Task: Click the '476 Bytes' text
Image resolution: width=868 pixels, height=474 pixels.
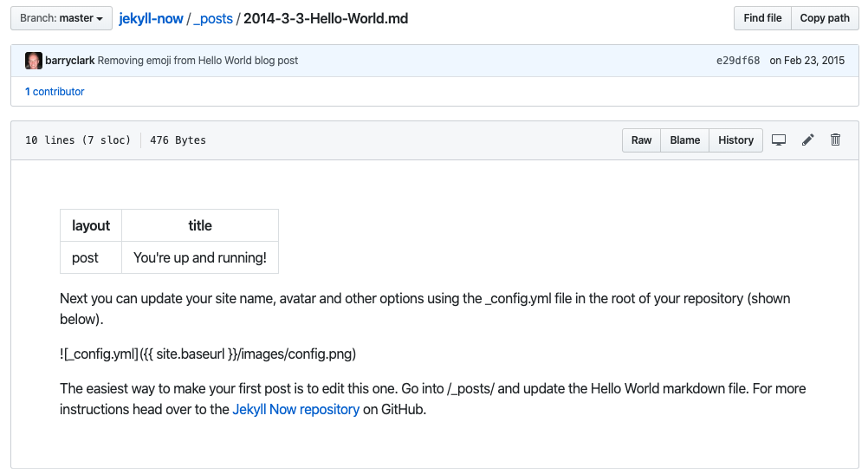Action: [x=178, y=140]
